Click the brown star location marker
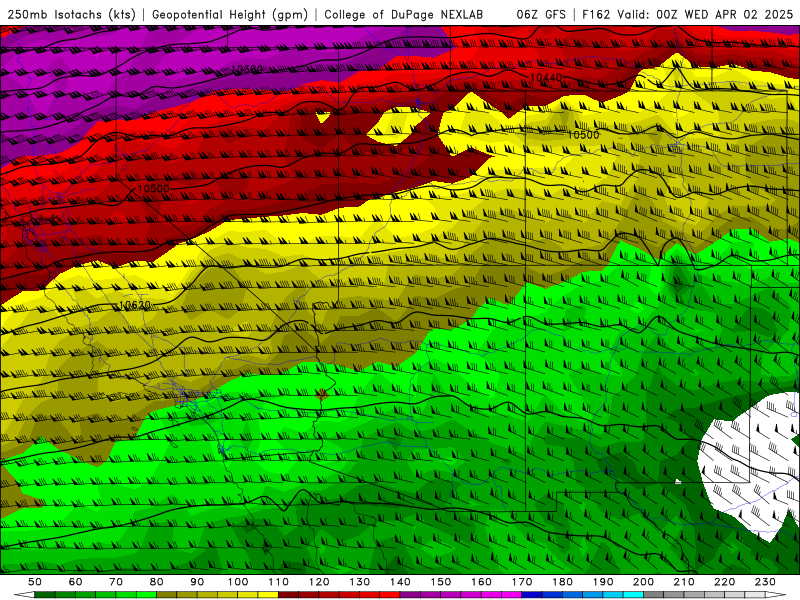The width and height of the screenshot is (800, 600). [x=321, y=393]
